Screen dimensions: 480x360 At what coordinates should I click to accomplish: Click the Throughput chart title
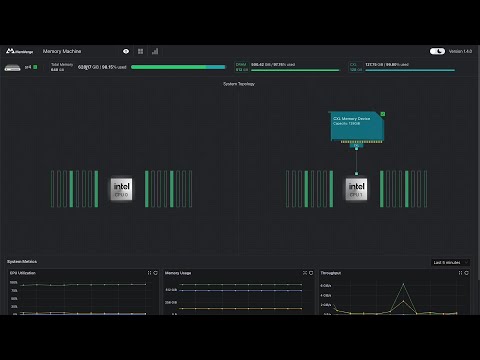(x=331, y=273)
